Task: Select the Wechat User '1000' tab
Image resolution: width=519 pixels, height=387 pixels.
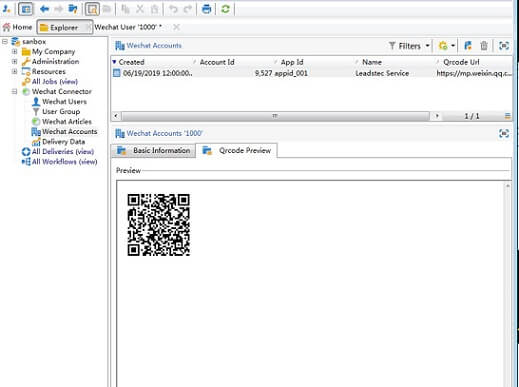Action: (128, 27)
